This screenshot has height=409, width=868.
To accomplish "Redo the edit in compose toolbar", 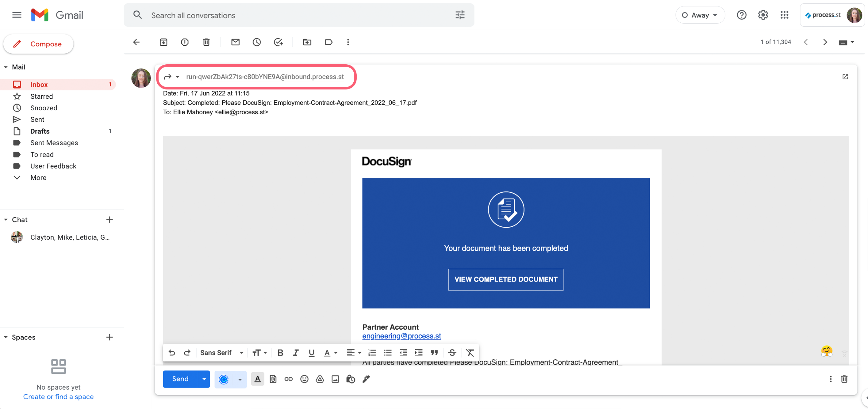I will (187, 352).
